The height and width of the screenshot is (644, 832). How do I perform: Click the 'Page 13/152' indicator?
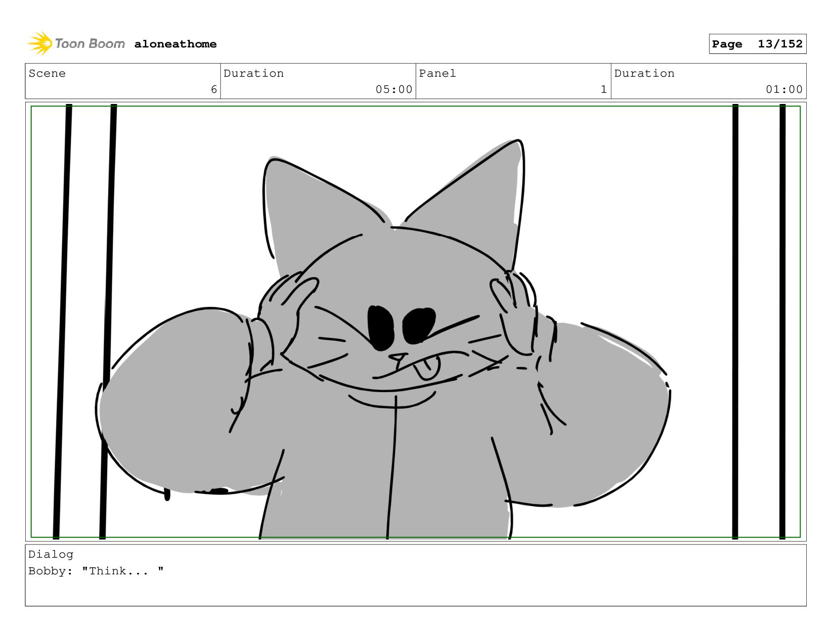[x=757, y=44]
